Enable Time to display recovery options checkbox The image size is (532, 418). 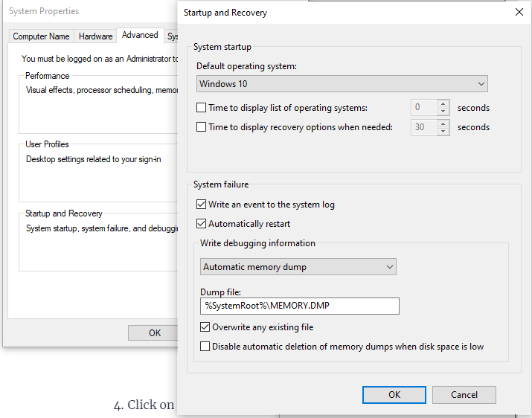tap(202, 127)
